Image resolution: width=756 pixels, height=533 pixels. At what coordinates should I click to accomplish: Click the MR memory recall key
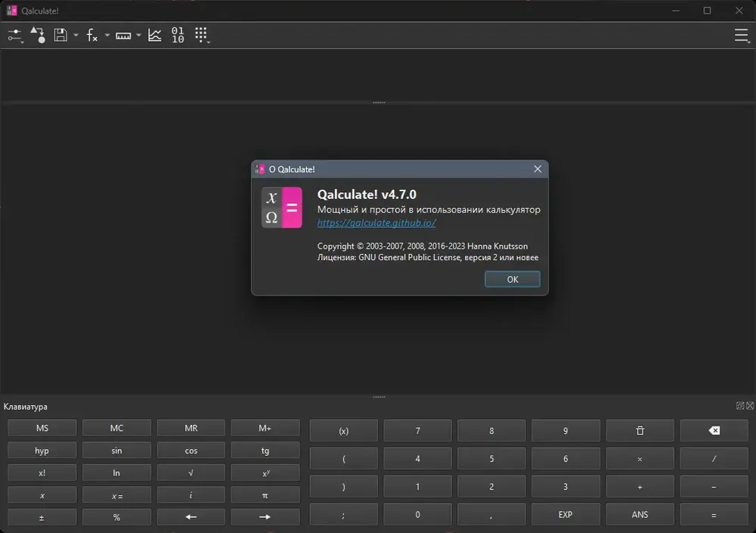191,428
